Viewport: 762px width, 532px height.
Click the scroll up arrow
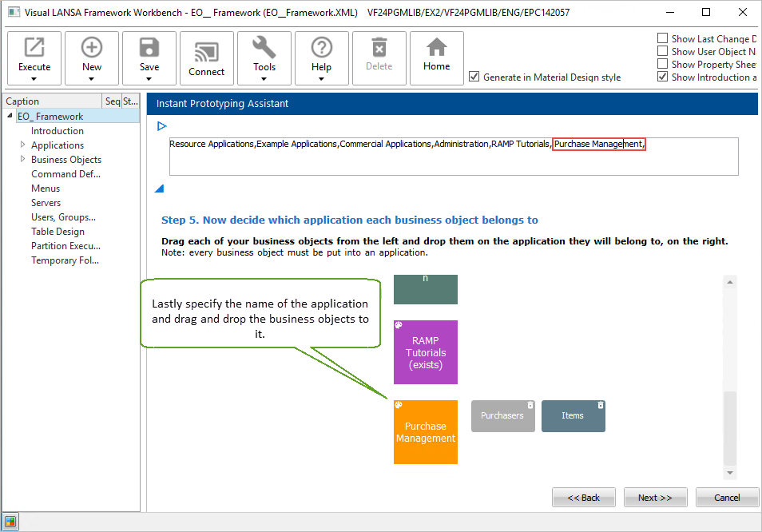[729, 282]
